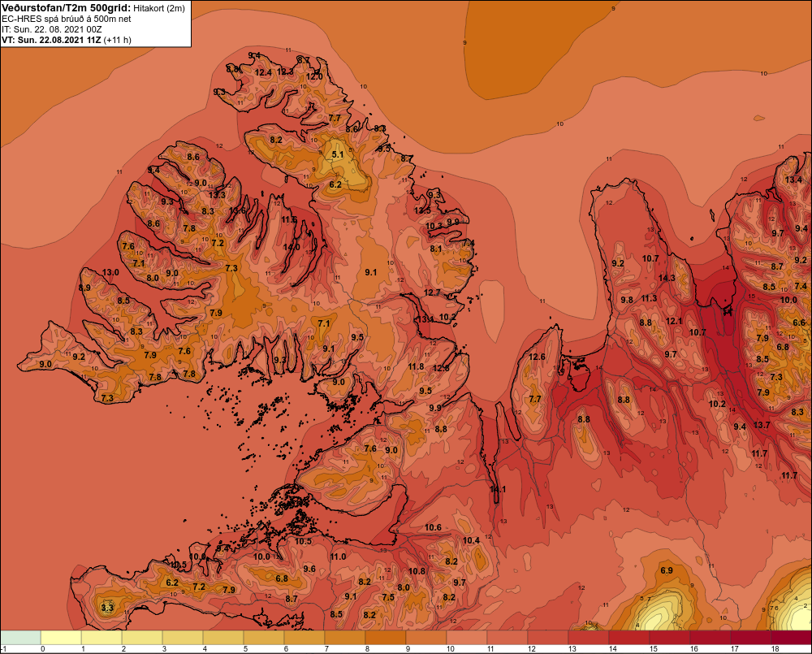Click the '11.8' temperature value on the map

416,366
